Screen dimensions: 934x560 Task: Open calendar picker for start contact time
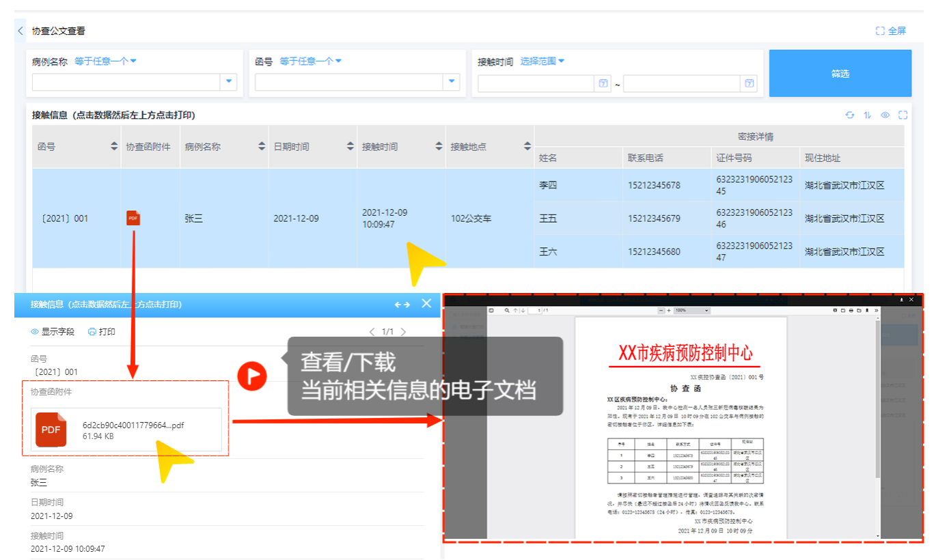pos(603,83)
